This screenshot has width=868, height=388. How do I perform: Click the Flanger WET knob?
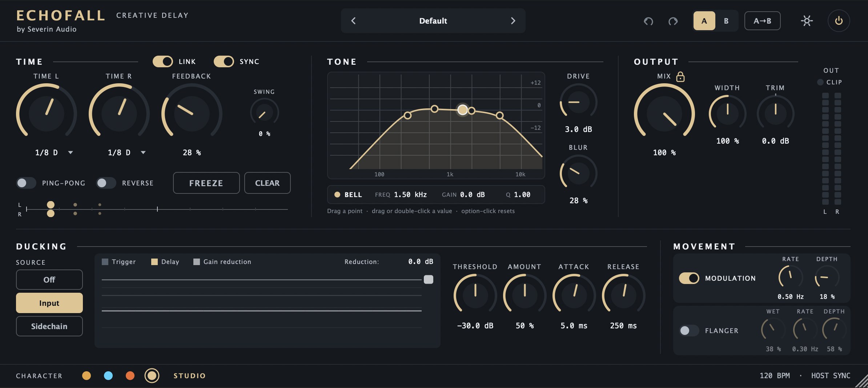tap(773, 331)
